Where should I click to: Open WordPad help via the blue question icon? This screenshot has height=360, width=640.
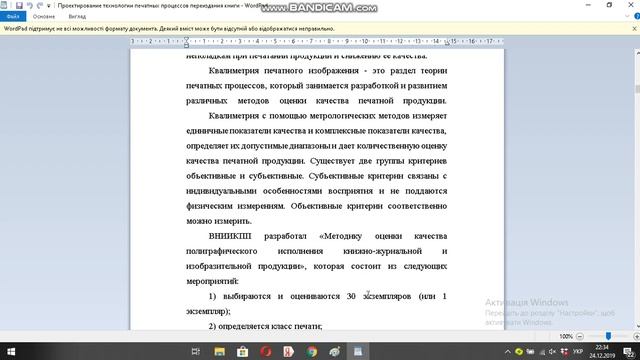[x=637, y=16]
